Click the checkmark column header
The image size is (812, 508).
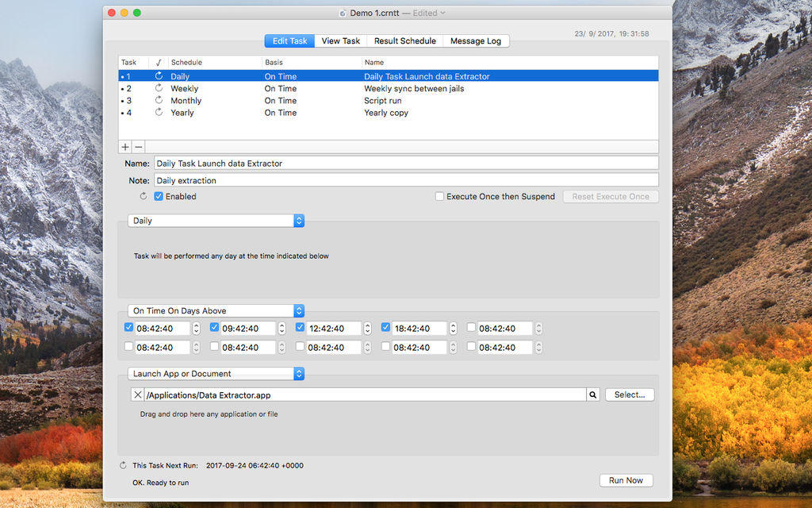159,62
